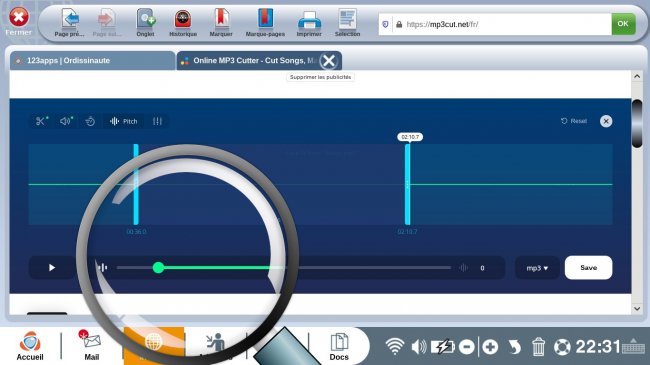Viewport: 650px width, 365px height.
Task: Open the Volume tool
Action: click(66, 121)
